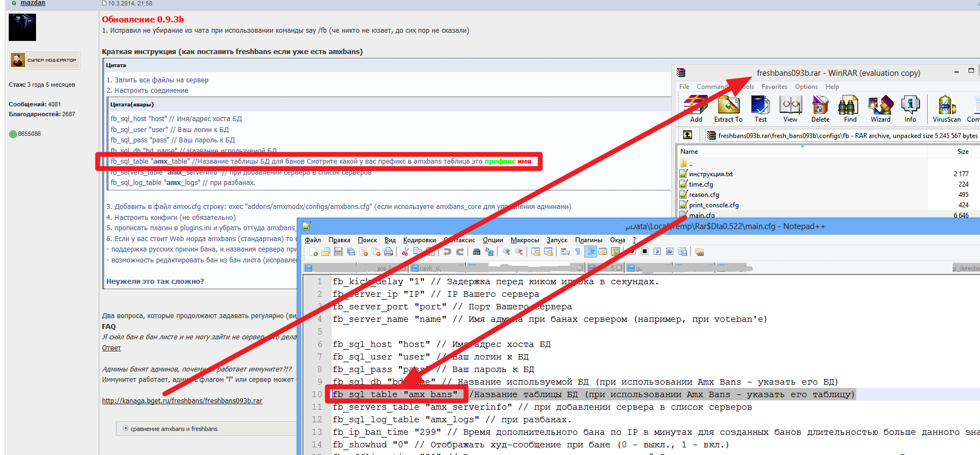Open the View tool in WinRAR
This screenshot has width=980, height=455.
point(790,109)
